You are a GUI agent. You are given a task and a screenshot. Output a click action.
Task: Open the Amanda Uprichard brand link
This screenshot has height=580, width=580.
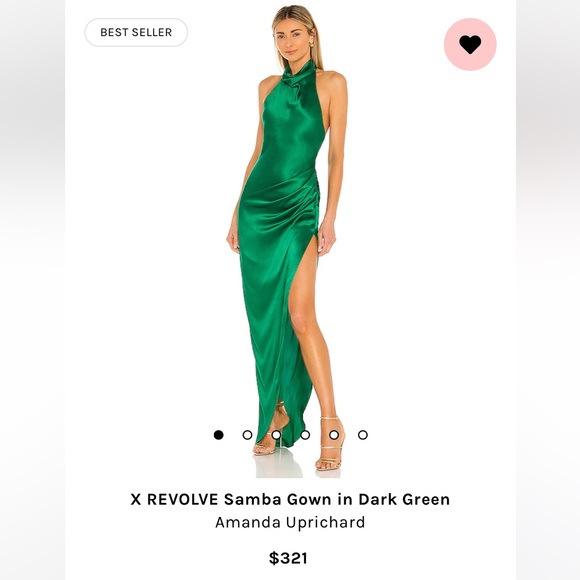(x=290, y=522)
